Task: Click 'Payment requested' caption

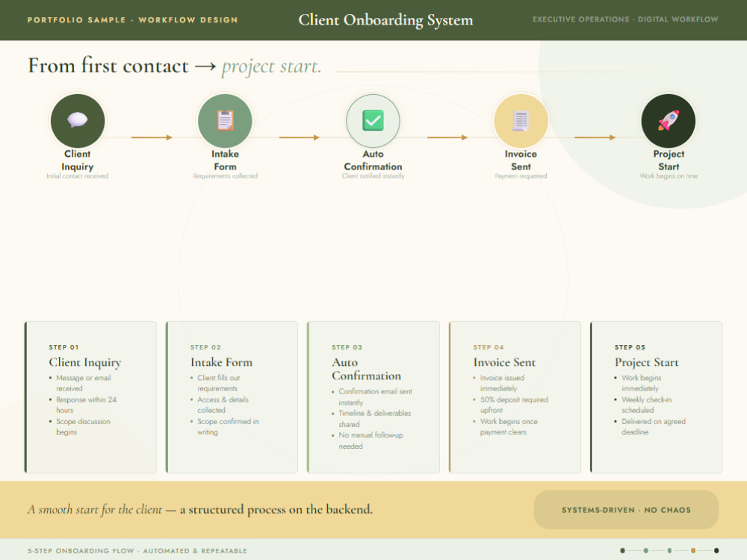Action: [x=521, y=176]
